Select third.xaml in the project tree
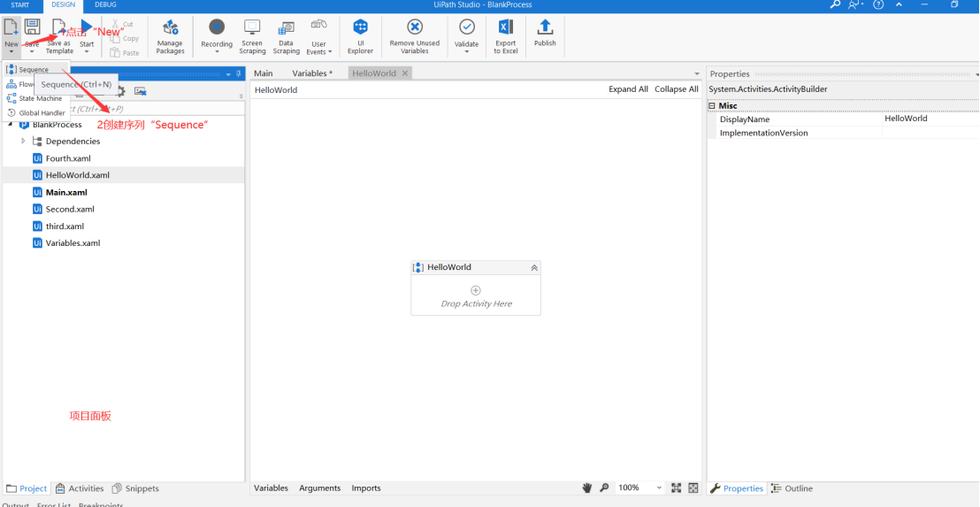980x507 pixels. tap(65, 227)
